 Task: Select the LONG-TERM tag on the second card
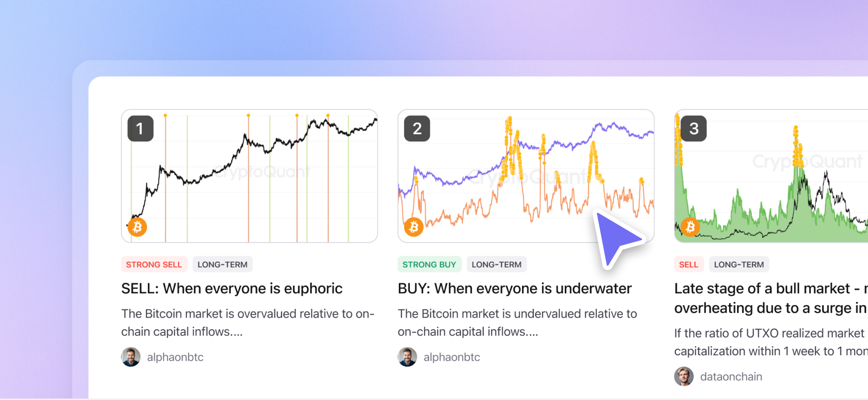tap(496, 264)
